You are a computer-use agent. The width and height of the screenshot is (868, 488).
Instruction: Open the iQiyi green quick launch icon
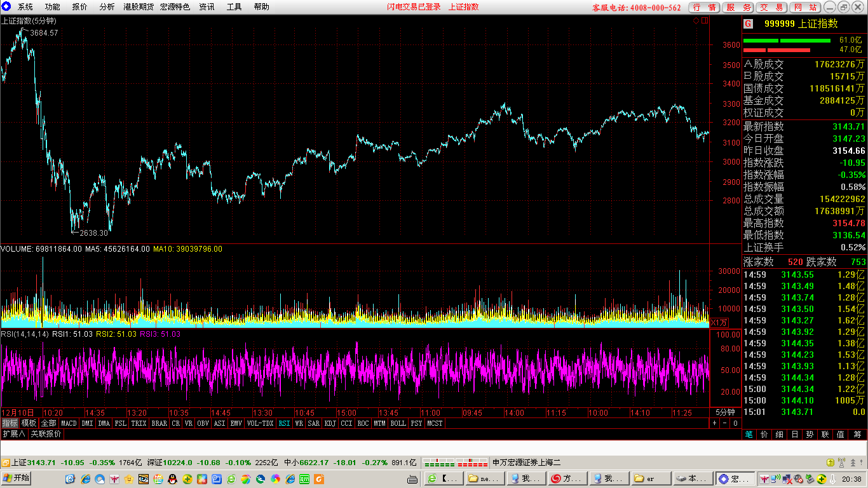[304, 479]
